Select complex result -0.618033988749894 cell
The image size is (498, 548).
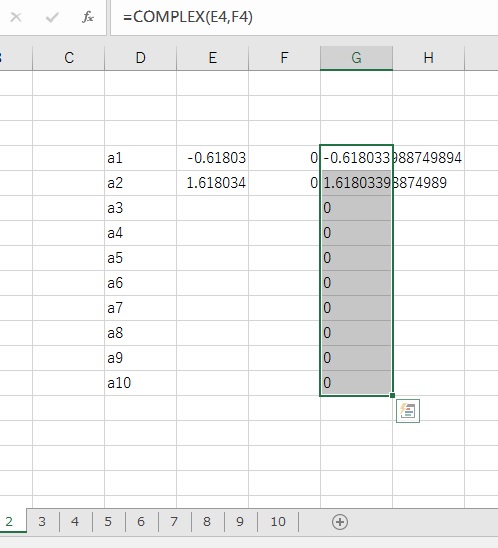(x=356, y=158)
